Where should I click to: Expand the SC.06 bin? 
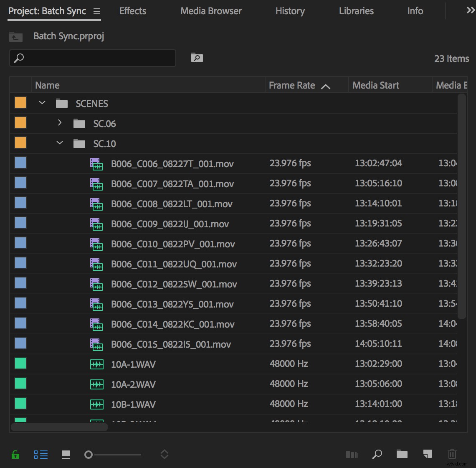point(60,122)
